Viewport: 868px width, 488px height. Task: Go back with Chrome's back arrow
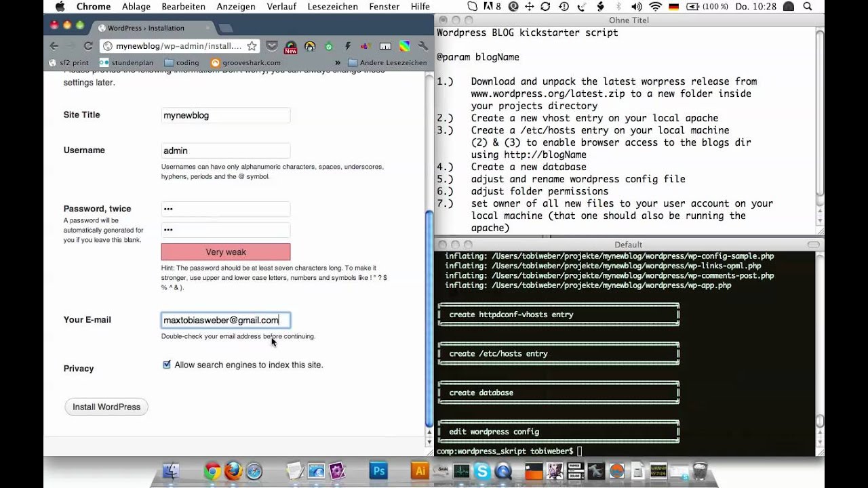(54, 46)
